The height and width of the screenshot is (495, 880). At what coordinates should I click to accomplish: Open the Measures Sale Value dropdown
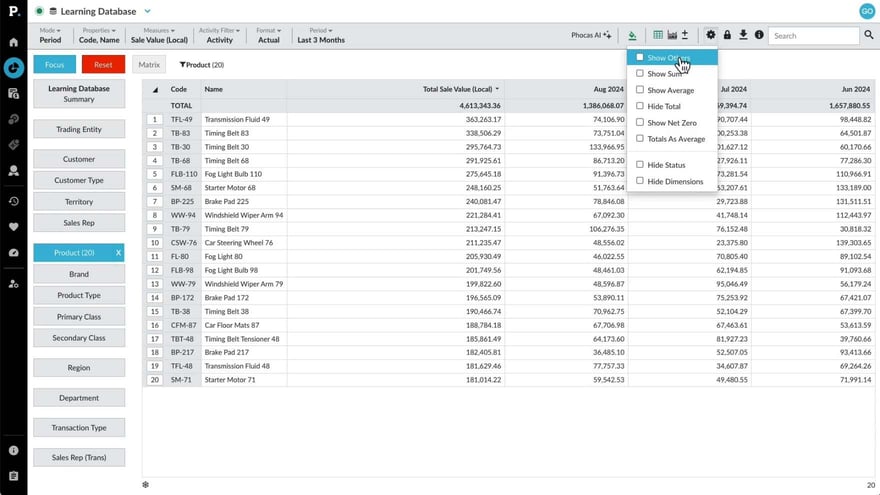[159, 35]
